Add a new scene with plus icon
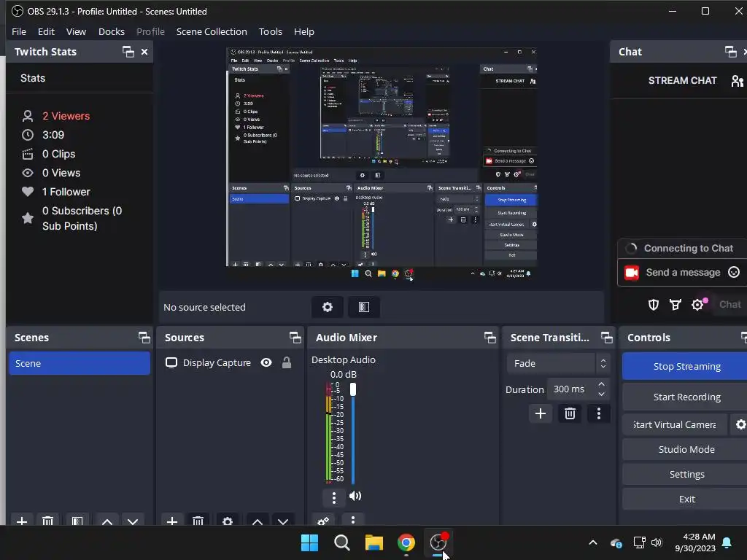The image size is (747, 560). (x=21, y=521)
